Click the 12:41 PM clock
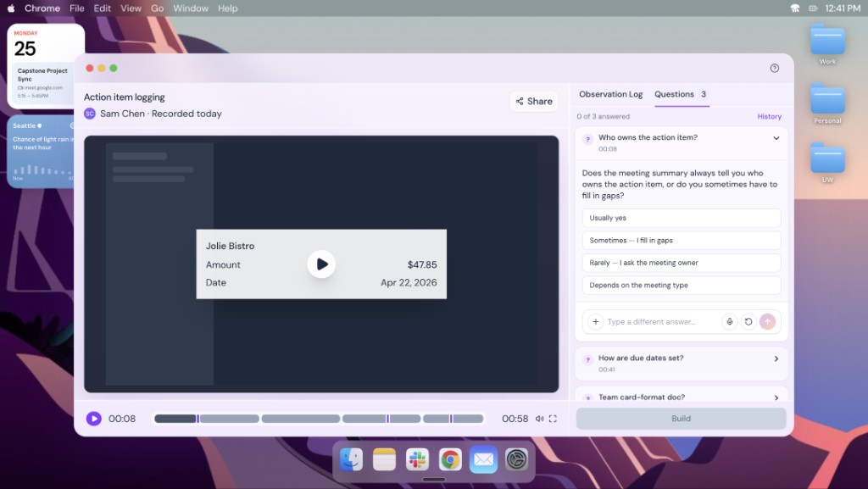 click(843, 8)
